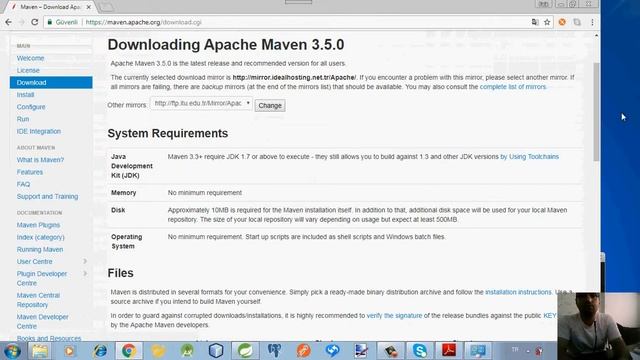
Task: Expand the User Centre submenu arrow
Action: tap(85, 261)
